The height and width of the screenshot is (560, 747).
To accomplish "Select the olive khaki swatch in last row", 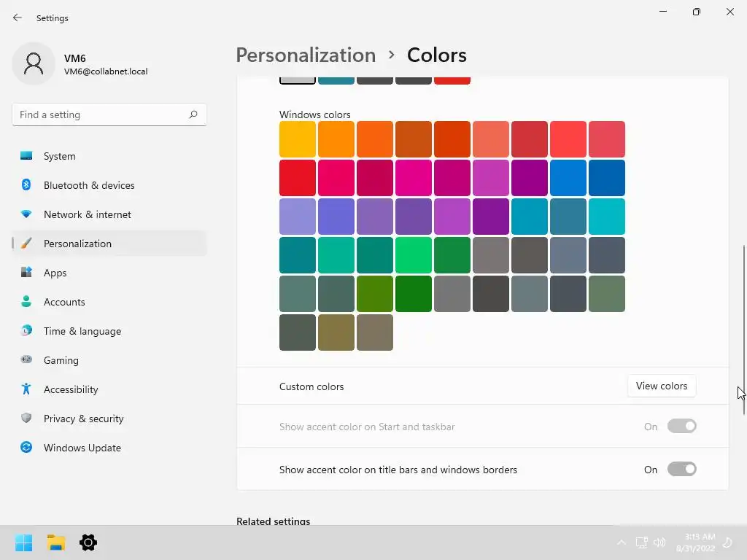I will (336, 332).
